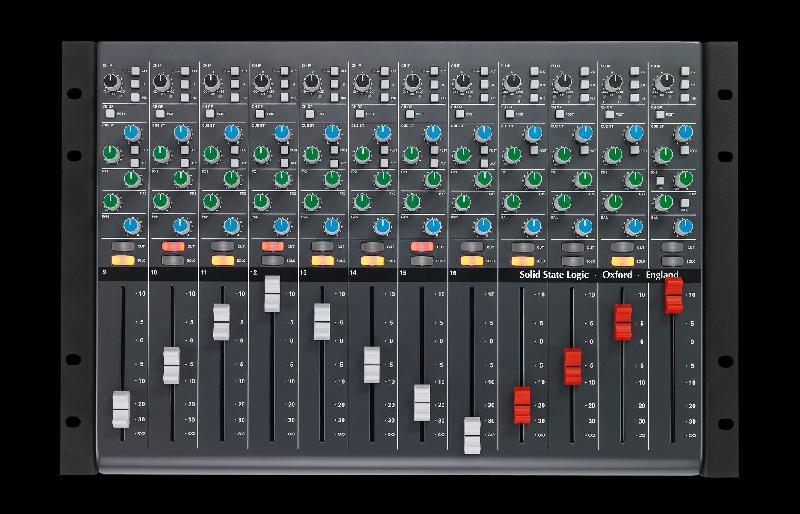Disable the lit CUT button on channel 12
800x514 pixels.
coord(272,246)
